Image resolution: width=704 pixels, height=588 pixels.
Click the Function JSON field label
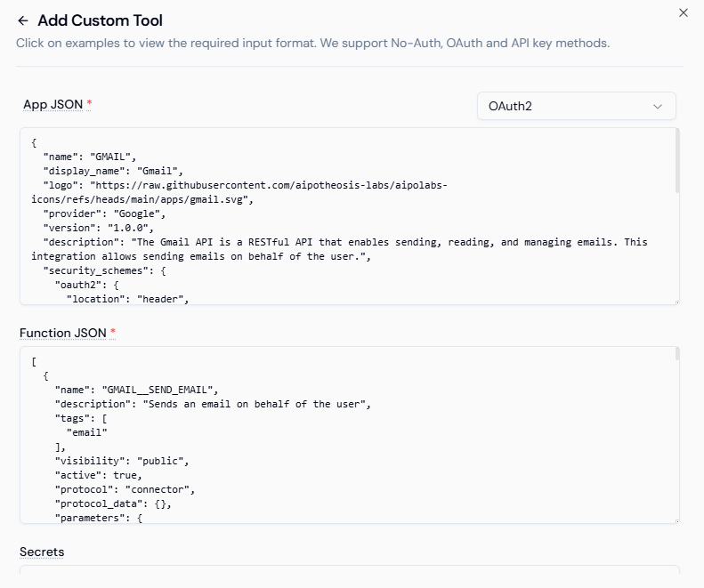pyautogui.click(x=62, y=333)
